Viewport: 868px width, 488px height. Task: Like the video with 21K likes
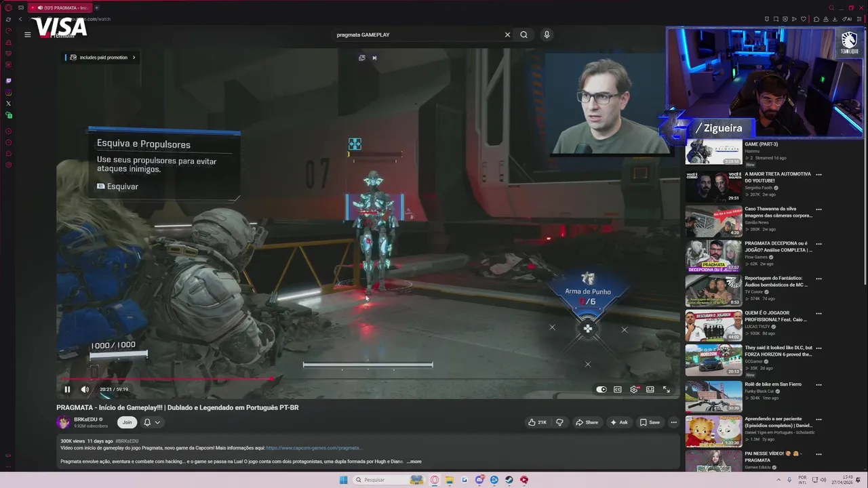tap(537, 422)
